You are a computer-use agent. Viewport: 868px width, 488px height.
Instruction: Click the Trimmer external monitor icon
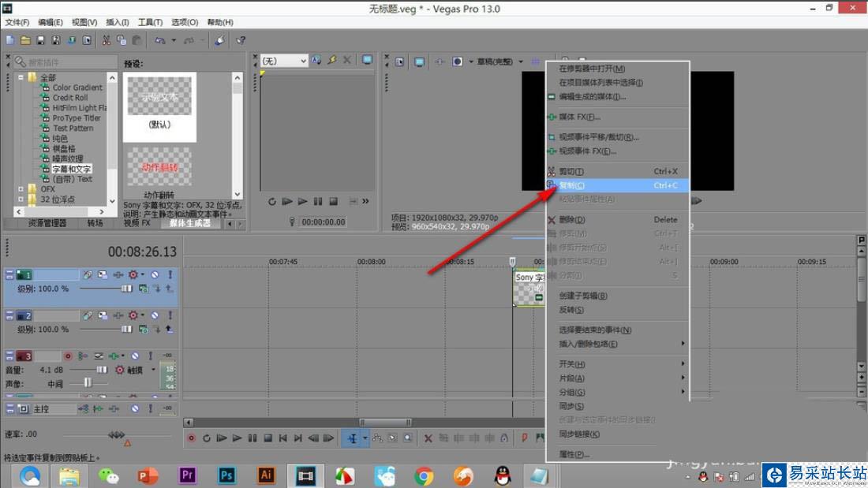[367, 60]
